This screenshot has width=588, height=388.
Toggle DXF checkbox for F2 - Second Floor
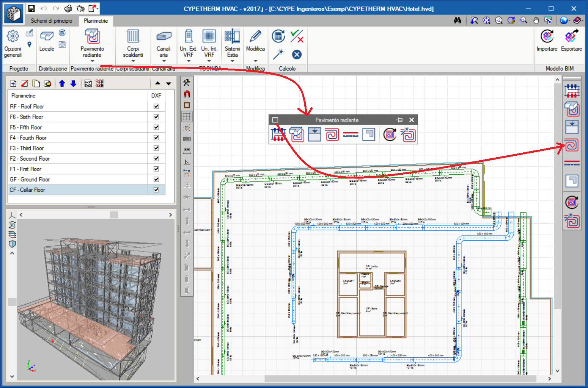tap(156, 158)
